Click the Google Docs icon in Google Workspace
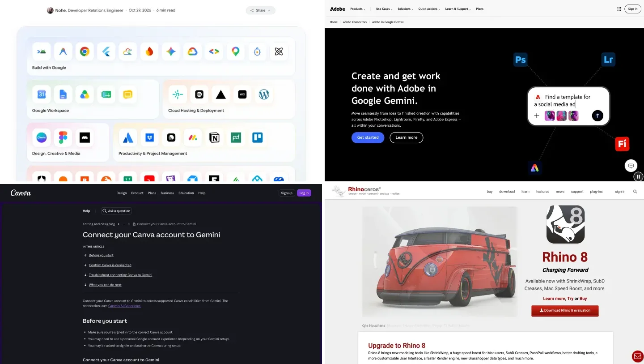This screenshot has width=644, height=364. [x=63, y=94]
